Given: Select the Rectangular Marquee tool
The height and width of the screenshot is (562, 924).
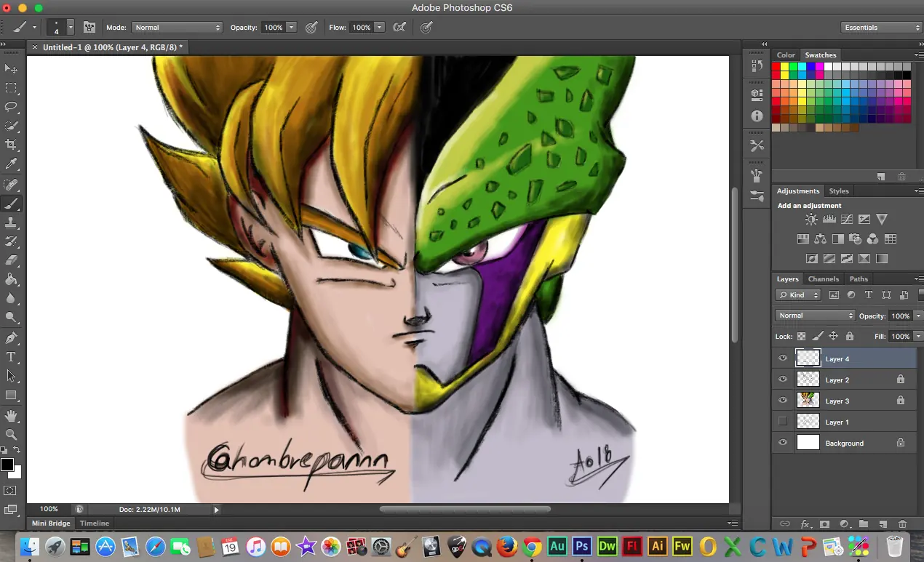Looking at the screenshot, I should [11, 88].
